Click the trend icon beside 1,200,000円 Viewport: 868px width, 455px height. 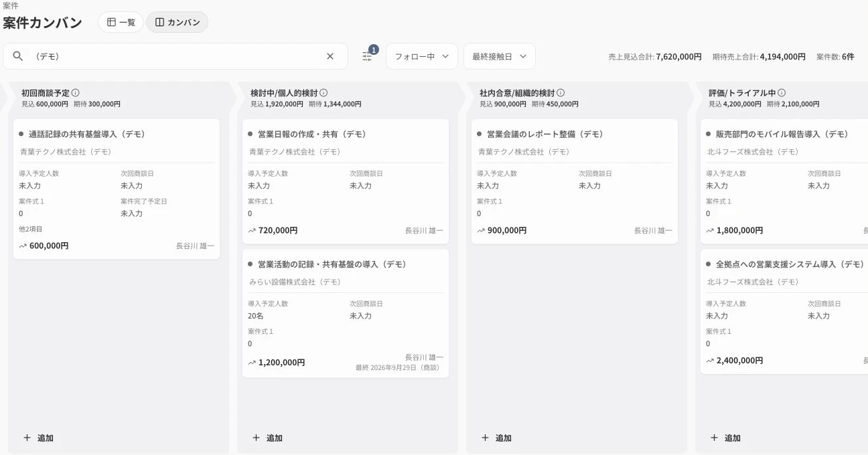[x=252, y=363]
